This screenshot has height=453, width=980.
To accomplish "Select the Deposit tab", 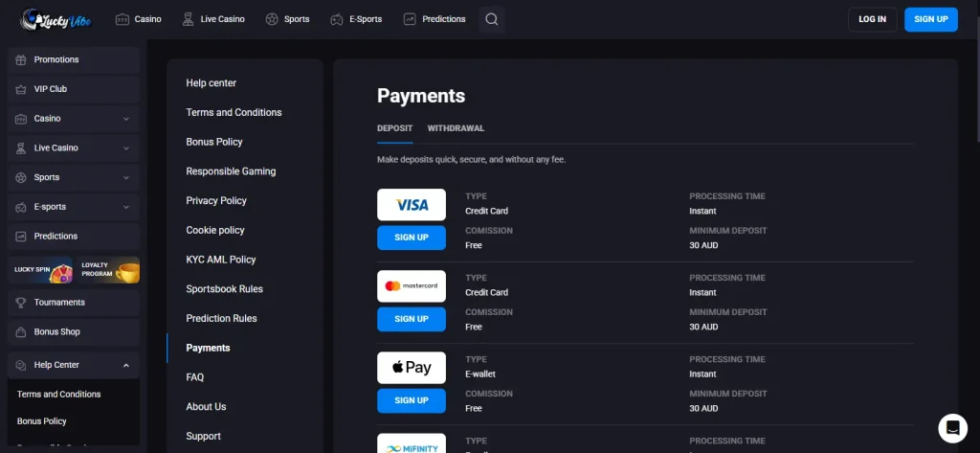I will [395, 128].
